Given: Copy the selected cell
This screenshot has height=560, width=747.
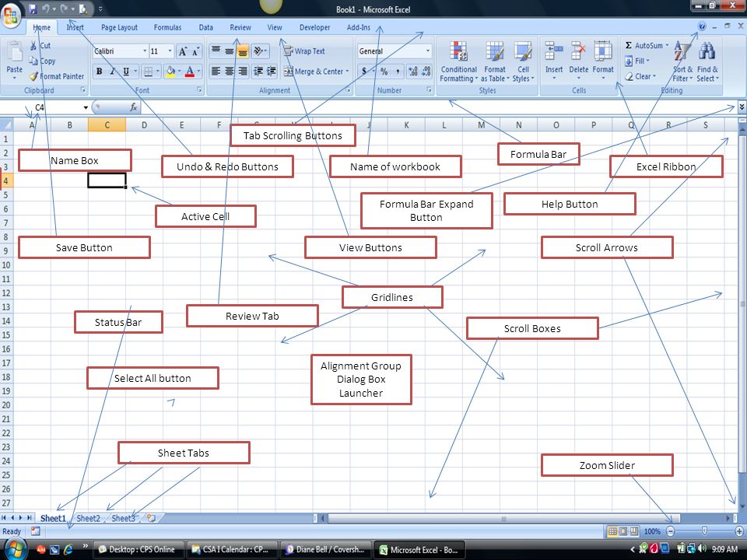Looking at the screenshot, I should tap(42, 61).
